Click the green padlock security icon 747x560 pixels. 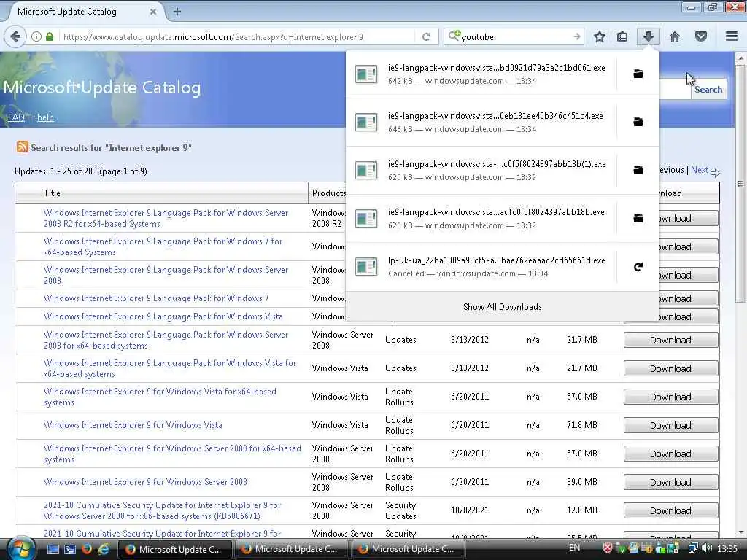coord(50,36)
